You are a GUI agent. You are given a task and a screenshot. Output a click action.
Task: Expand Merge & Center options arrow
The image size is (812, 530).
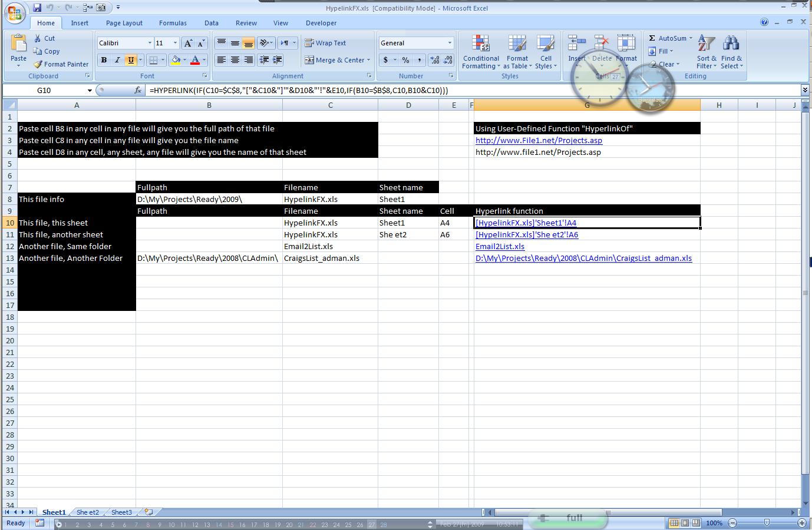pos(368,60)
